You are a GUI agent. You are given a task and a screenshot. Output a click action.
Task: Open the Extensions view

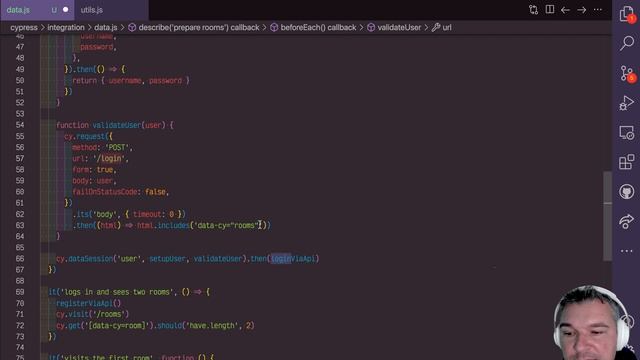click(x=627, y=162)
